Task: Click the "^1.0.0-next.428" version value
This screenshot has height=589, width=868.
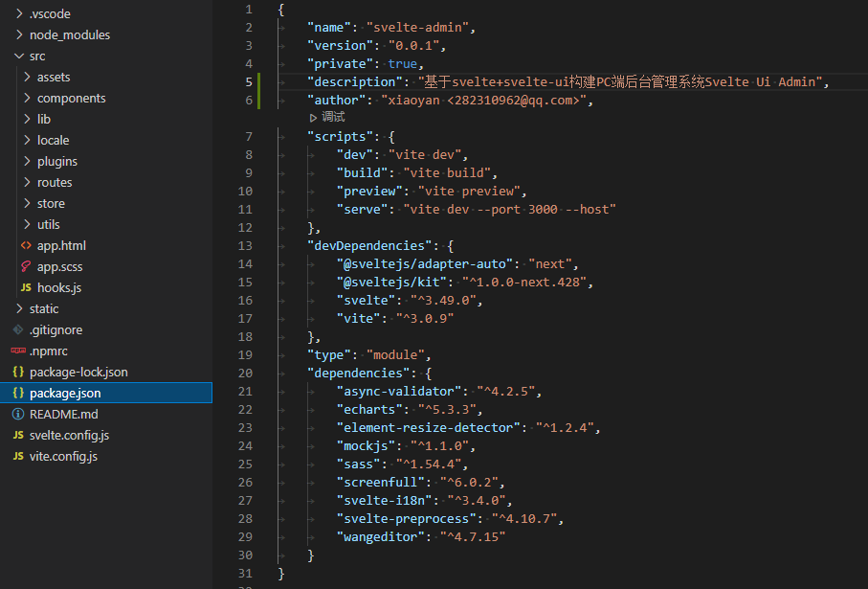Action: (524, 282)
